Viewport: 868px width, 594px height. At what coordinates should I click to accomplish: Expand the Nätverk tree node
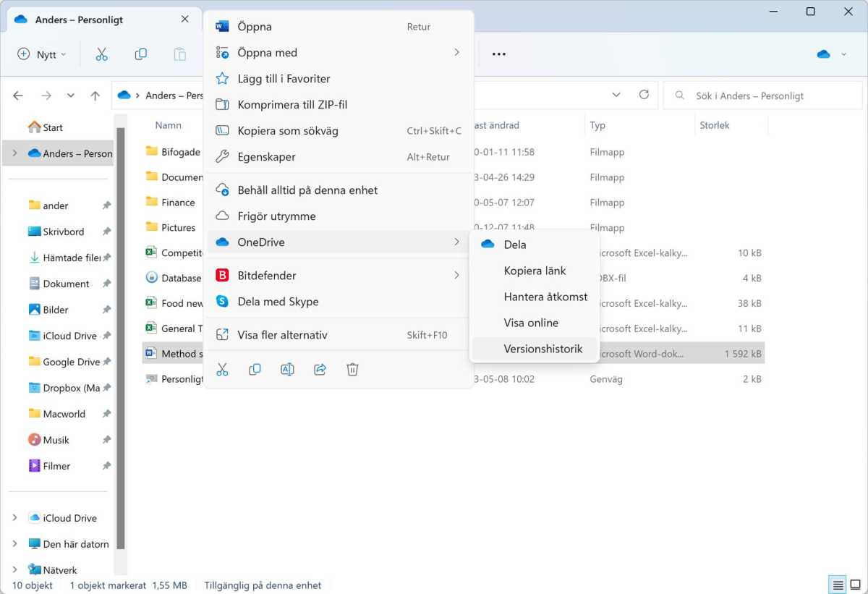click(x=14, y=570)
